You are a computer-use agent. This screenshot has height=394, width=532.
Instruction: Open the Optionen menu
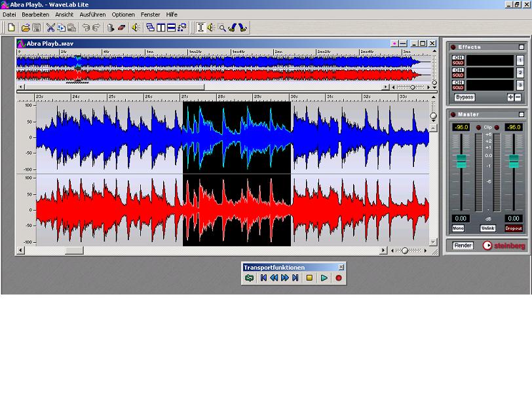[x=123, y=14]
